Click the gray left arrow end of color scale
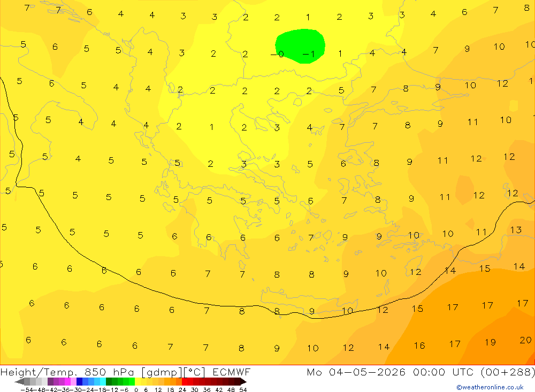This screenshot has width=535, height=392. tap(19, 381)
